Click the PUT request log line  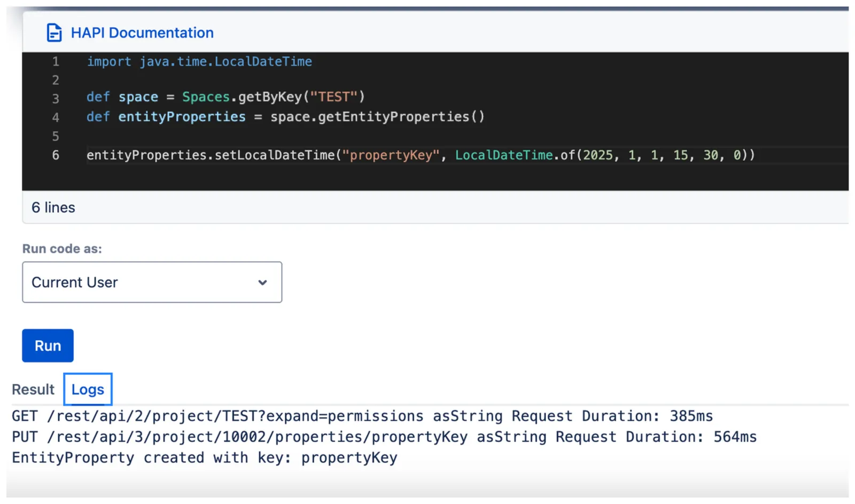pos(384,437)
